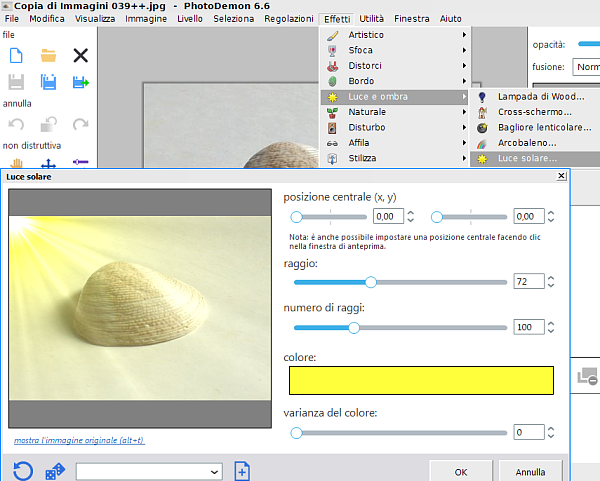Click the save copy (double disk) icon
600x481 pixels.
48,83
